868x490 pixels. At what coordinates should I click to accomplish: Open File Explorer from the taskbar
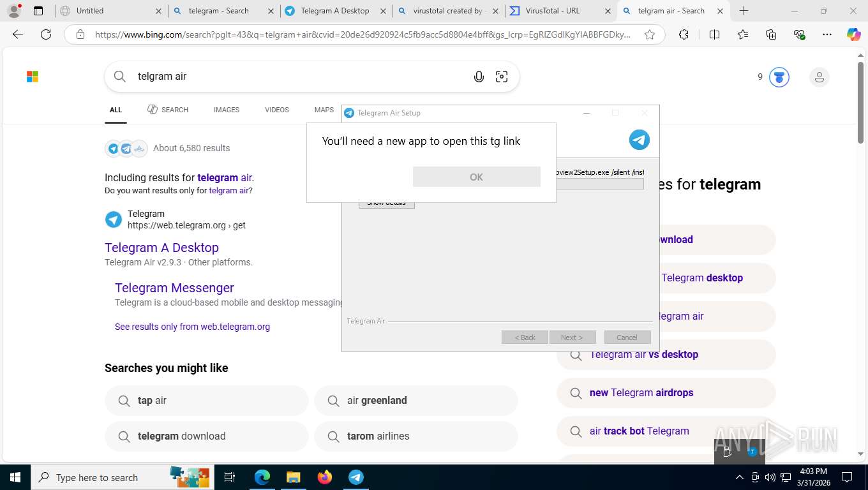293,477
